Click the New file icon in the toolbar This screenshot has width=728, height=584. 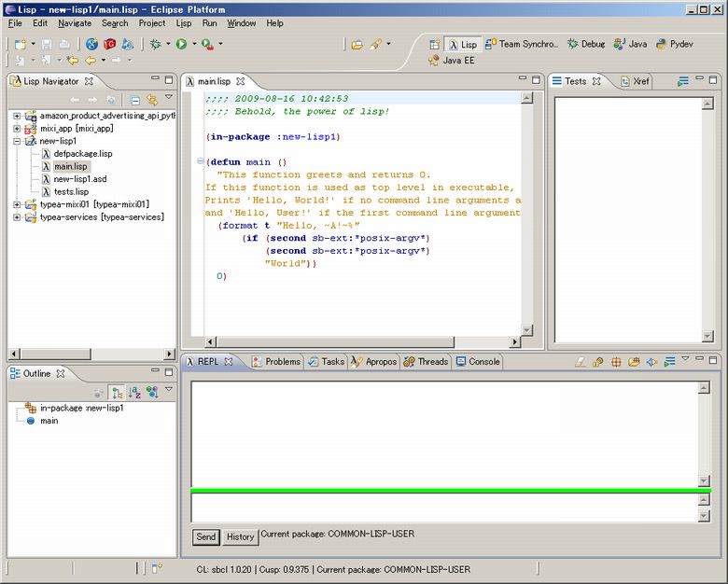tap(21, 44)
